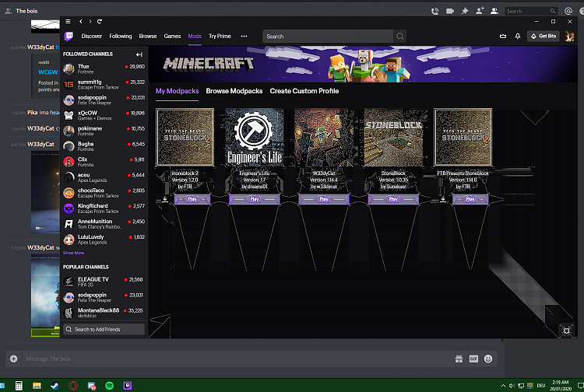Open the chocoTaco channel
The height and width of the screenshot is (392, 584).
tap(104, 193)
